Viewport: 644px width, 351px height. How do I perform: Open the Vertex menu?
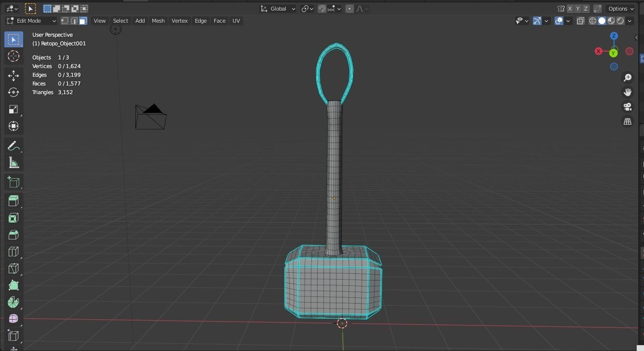[179, 21]
